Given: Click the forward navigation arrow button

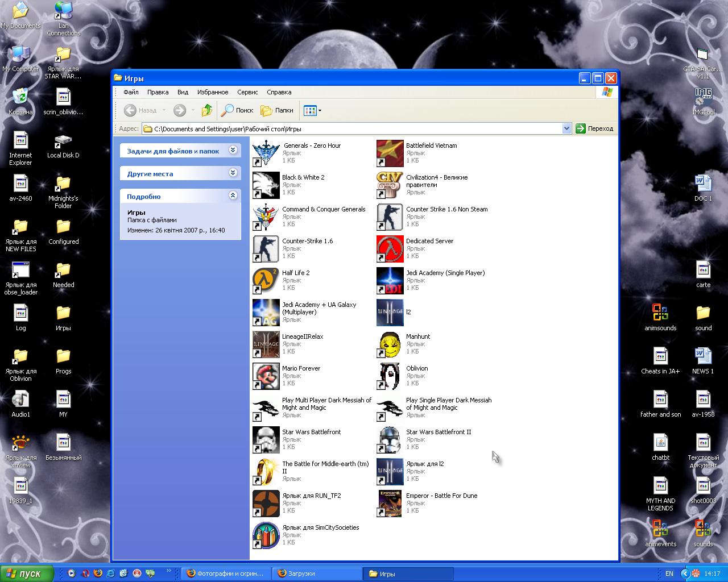Looking at the screenshot, I should [x=180, y=110].
